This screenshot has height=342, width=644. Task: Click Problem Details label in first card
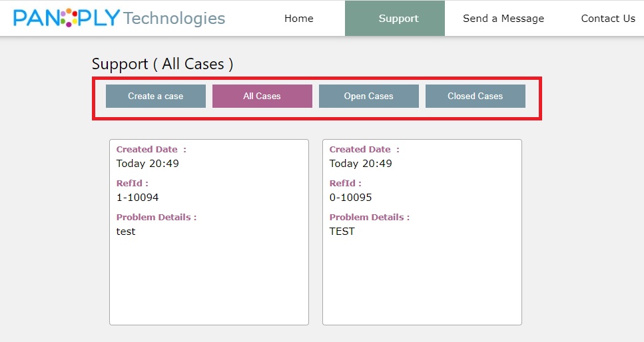(x=157, y=217)
